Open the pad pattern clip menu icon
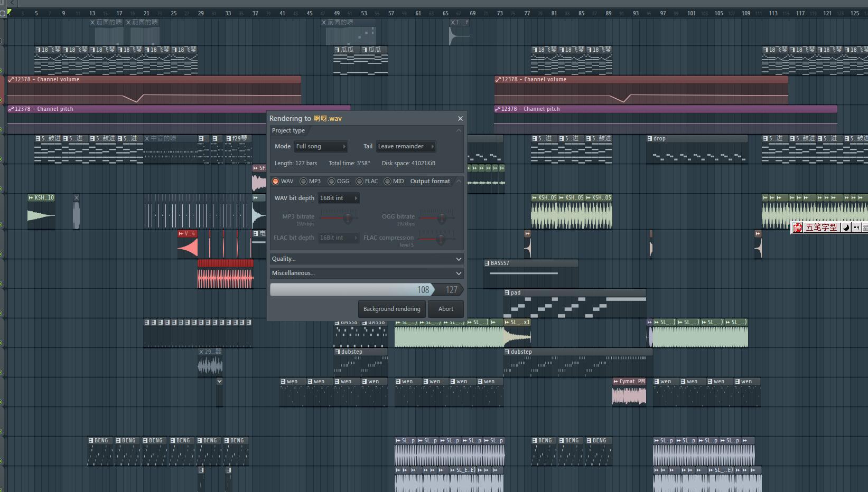The height and width of the screenshot is (492, 868). 507,292
